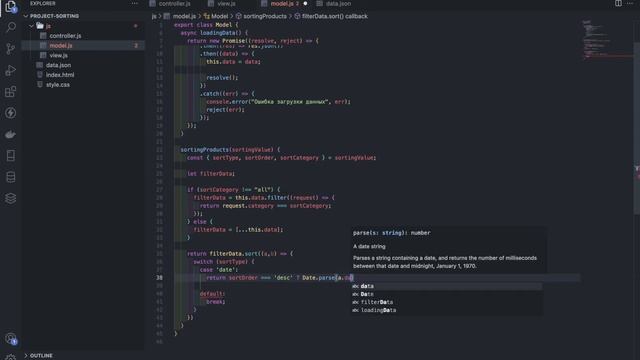Click the model.js breadcrumb segment
This screenshot has width=640, height=360.
(184, 16)
